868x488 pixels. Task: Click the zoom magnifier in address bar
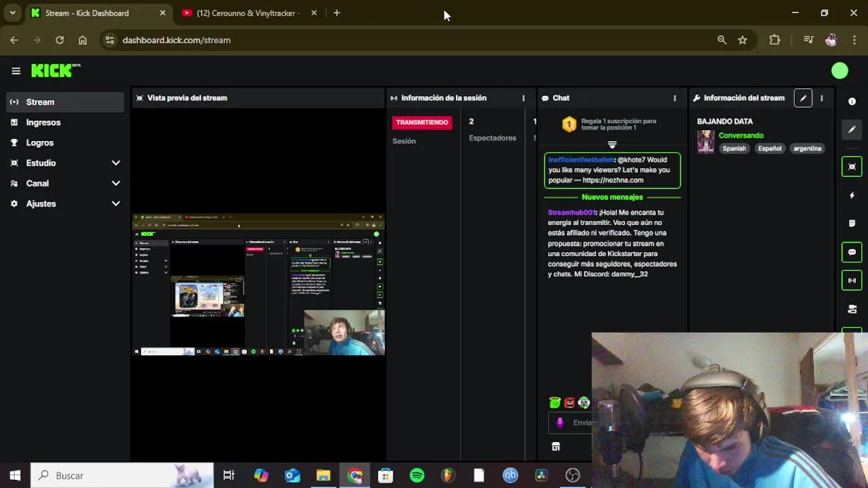click(722, 40)
